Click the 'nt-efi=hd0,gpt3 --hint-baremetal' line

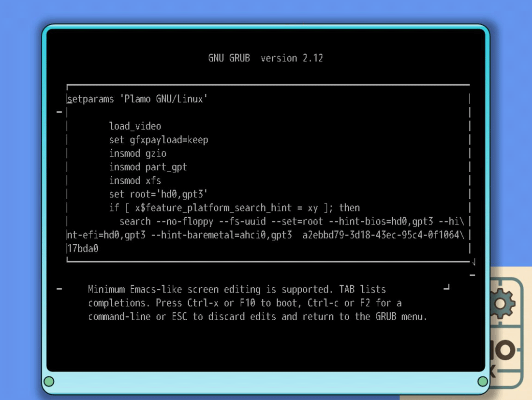click(x=266, y=235)
